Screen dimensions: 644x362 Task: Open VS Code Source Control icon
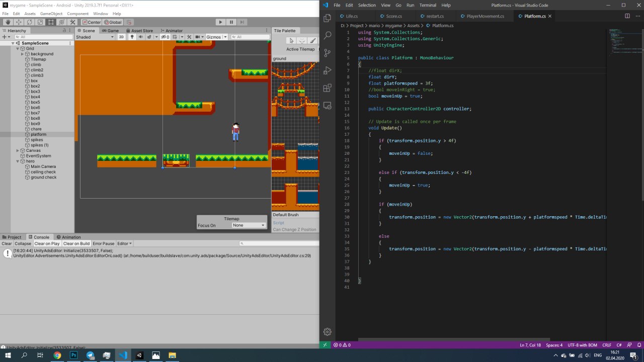click(328, 53)
